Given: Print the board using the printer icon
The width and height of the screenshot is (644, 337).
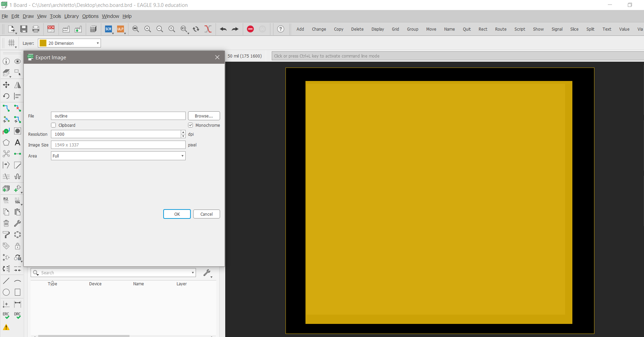Looking at the screenshot, I should [36, 29].
